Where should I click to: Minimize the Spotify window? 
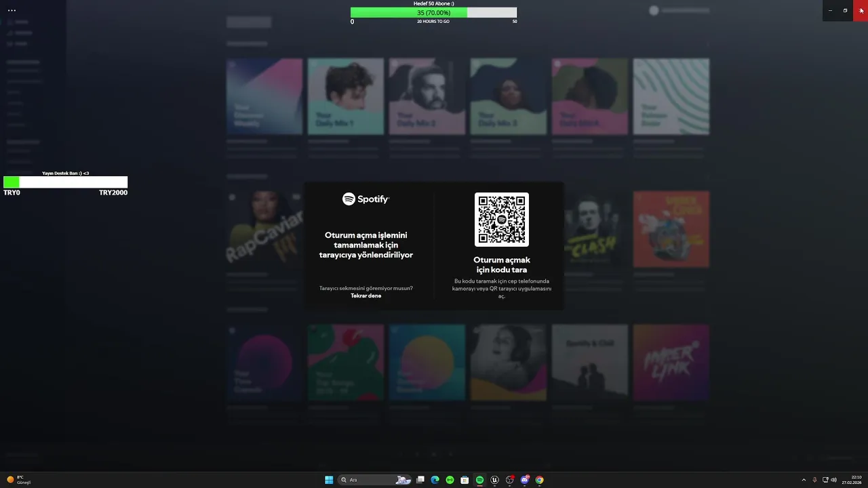pos(830,10)
